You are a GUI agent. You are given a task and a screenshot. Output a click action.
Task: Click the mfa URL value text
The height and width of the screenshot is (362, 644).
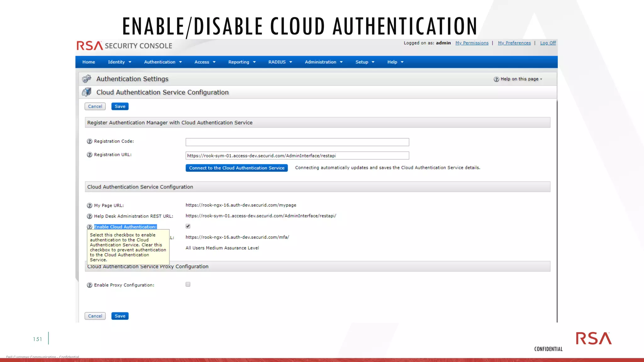pos(237,237)
